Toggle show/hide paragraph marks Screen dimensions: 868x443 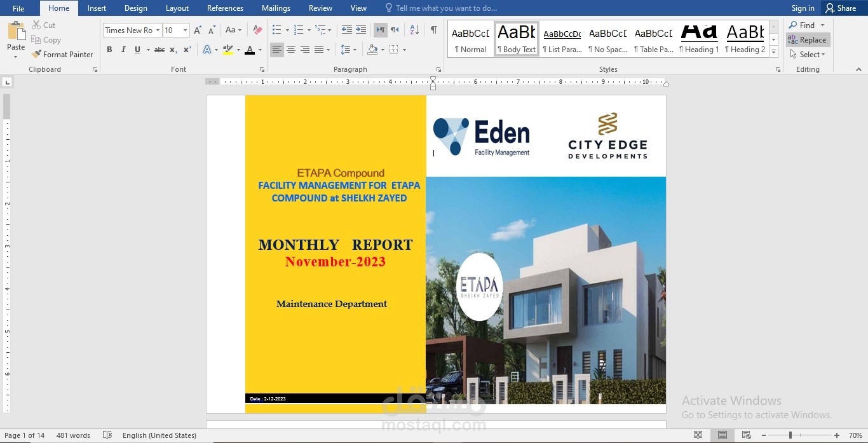coord(433,30)
